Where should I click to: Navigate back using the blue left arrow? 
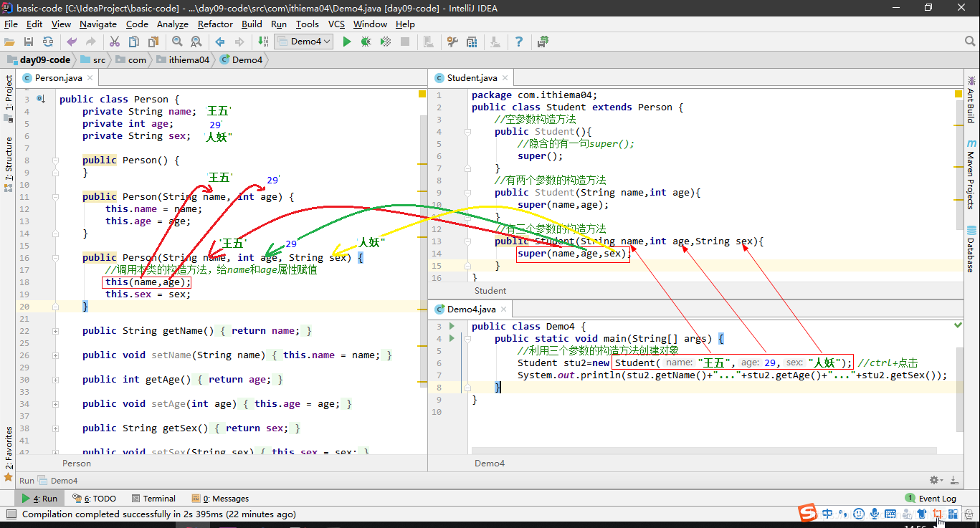click(220, 42)
